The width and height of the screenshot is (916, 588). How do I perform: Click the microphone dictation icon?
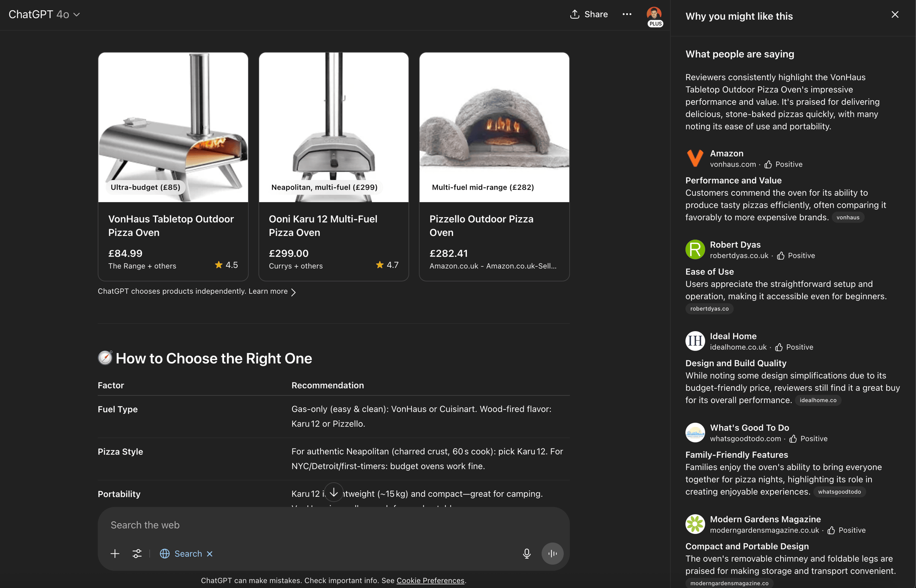click(527, 554)
